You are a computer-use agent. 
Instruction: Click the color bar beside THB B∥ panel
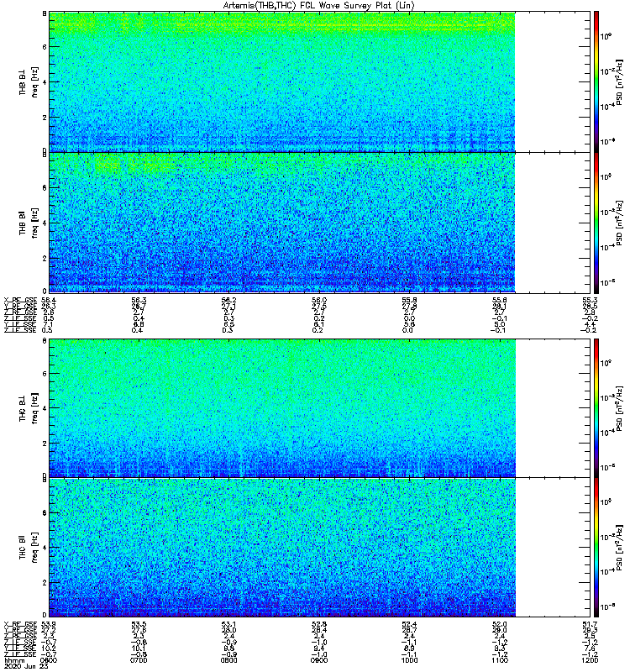(596, 223)
